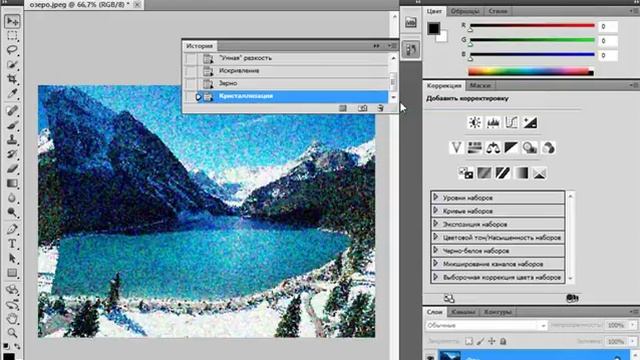This screenshot has width=640, height=360.
Task: Toggle lock all for layer
Action: pos(503,341)
